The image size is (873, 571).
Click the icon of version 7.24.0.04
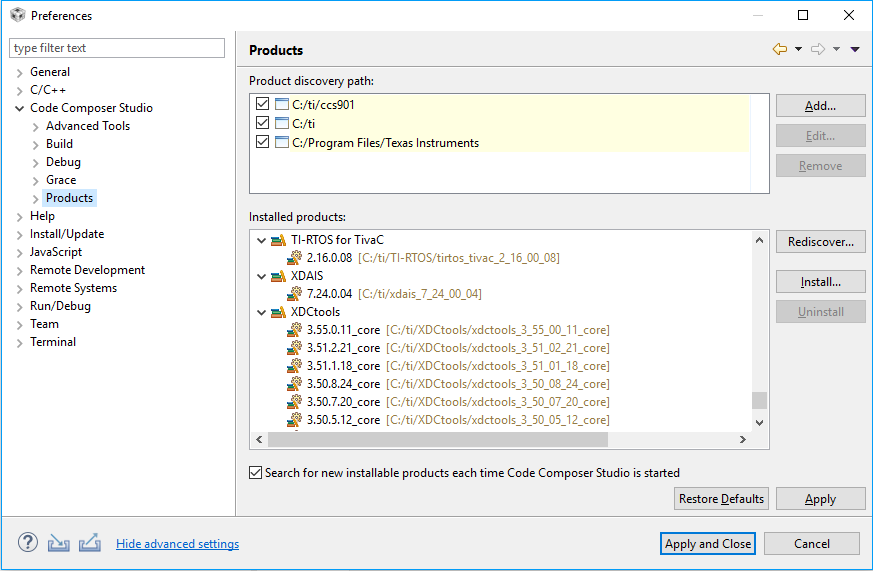295,293
